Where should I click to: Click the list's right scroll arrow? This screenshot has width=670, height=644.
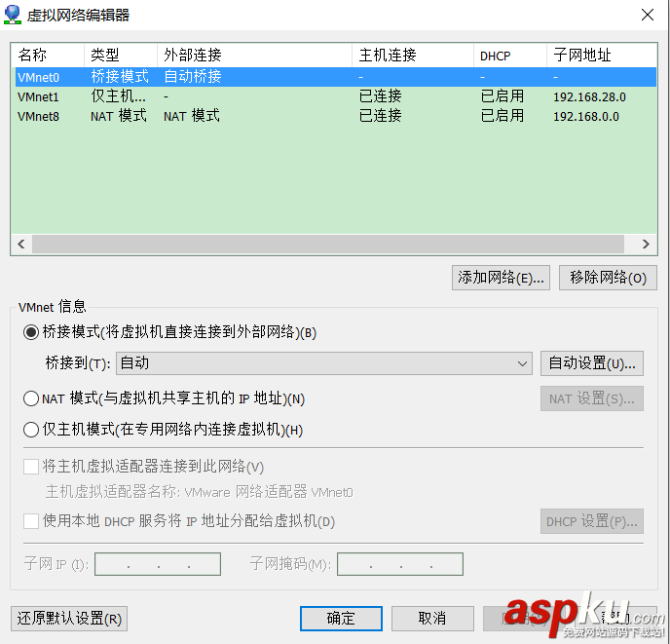click(x=646, y=245)
